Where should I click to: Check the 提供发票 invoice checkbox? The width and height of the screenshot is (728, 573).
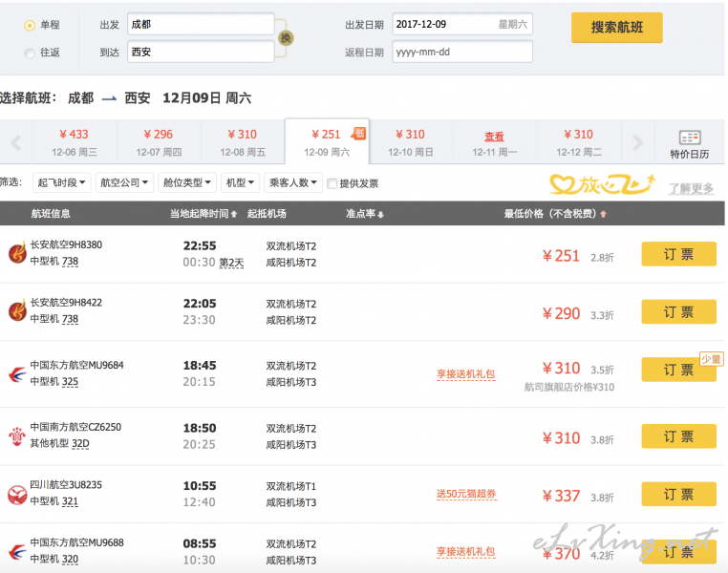tap(332, 183)
